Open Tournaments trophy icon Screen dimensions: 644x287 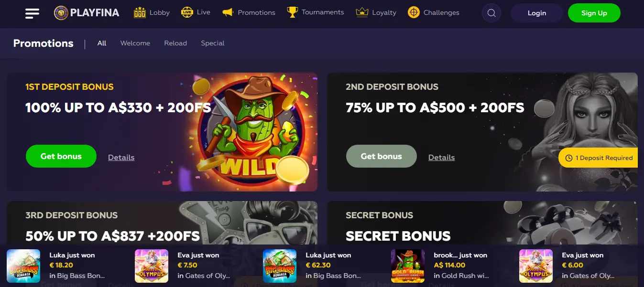[292, 12]
